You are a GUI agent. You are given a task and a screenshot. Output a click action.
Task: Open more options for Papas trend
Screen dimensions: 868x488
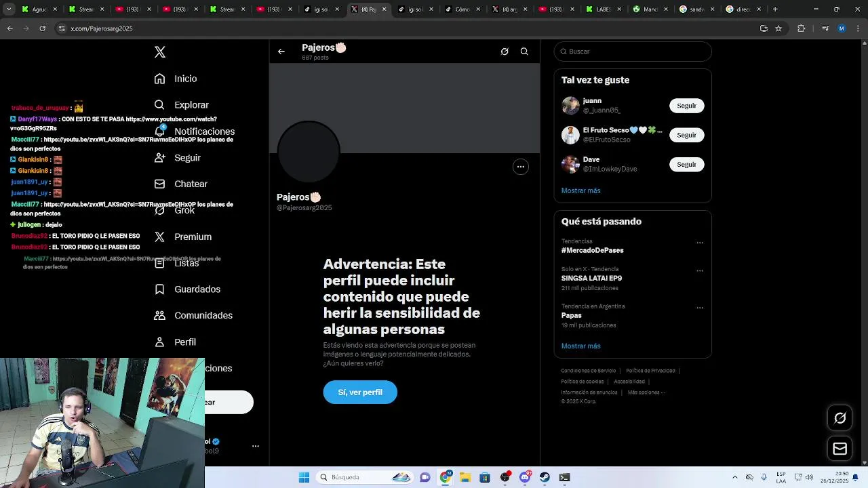point(700,308)
